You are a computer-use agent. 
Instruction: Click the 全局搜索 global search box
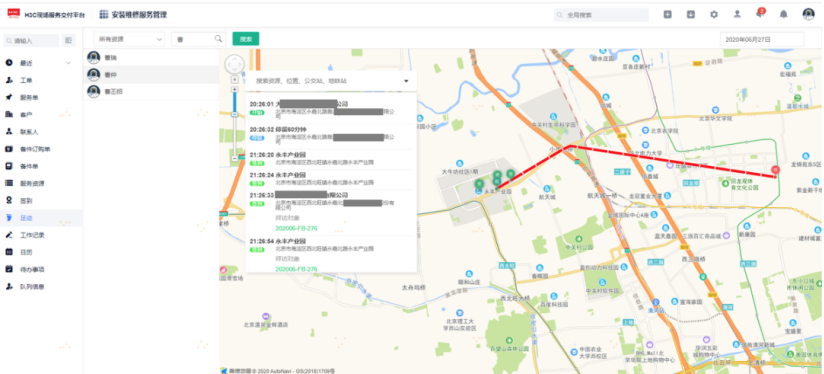pos(601,15)
